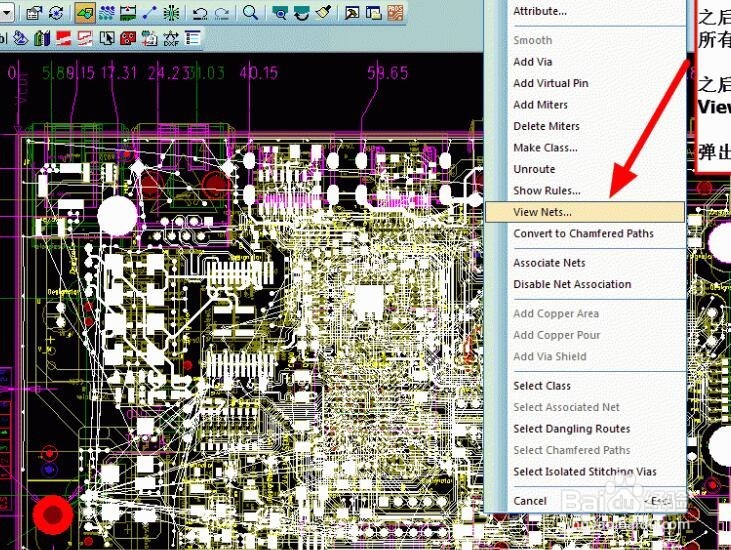Click the Undo arrow icon

(x=199, y=13)
